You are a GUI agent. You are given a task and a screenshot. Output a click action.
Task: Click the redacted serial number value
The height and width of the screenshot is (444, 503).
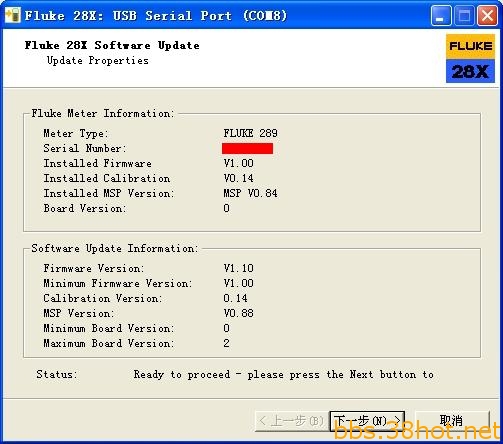[247, 148]
